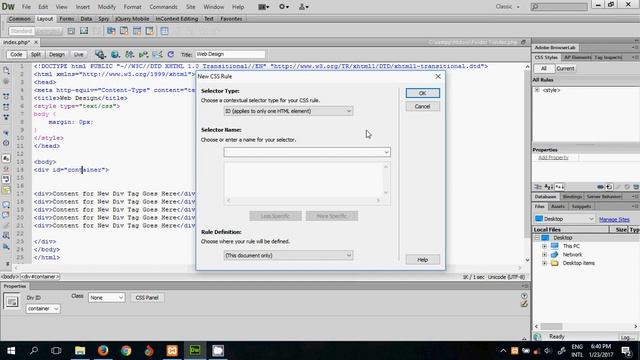Click Show Only Set Properties icon
This screenshot has width=640, height=360.
559,187
